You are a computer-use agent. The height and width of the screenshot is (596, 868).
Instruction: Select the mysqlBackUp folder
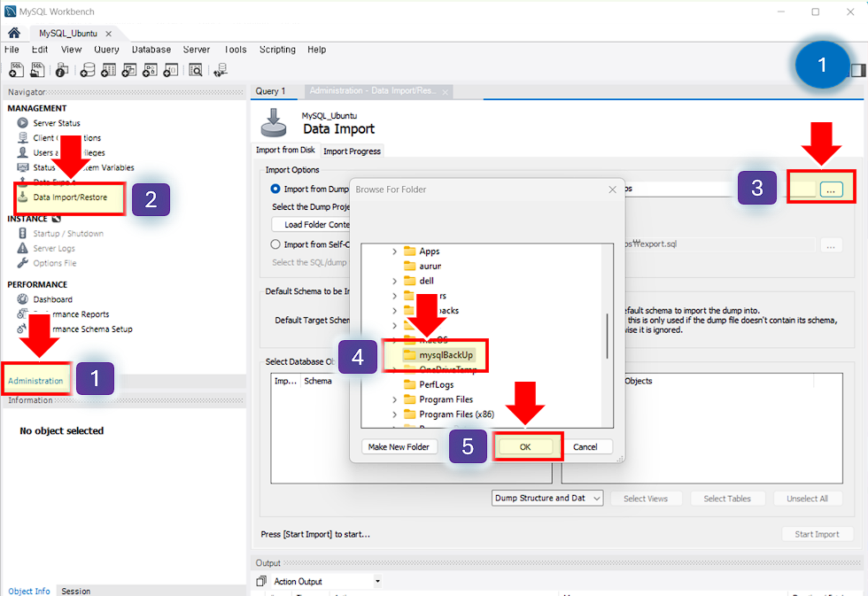tap(446, 355)
